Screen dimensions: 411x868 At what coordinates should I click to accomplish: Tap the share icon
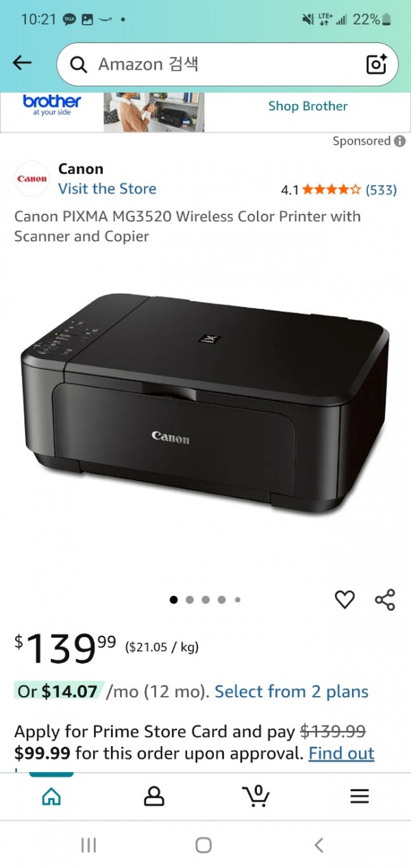(385, 599)
